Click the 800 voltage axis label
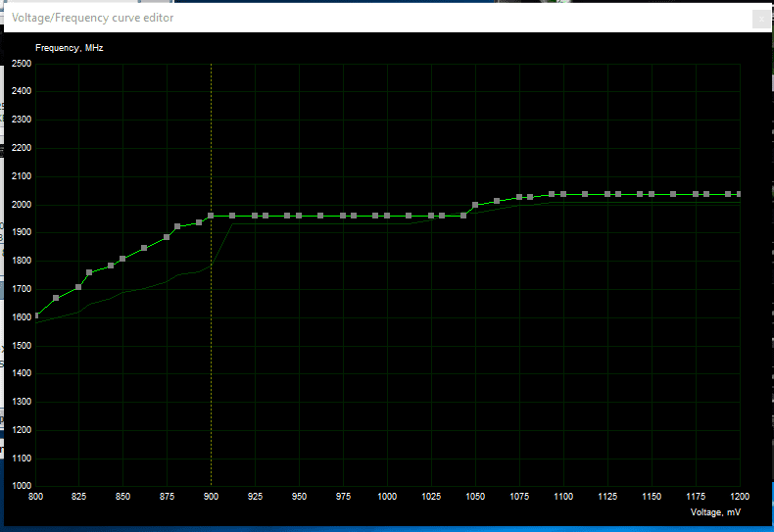 pyautogui.click(x=35, y=497)
